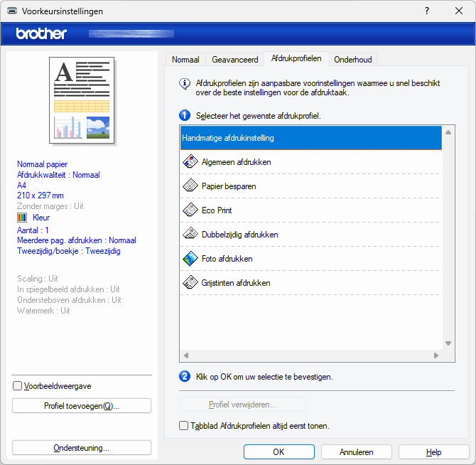Click the Ondersteuning button

(x=82, y=448)
